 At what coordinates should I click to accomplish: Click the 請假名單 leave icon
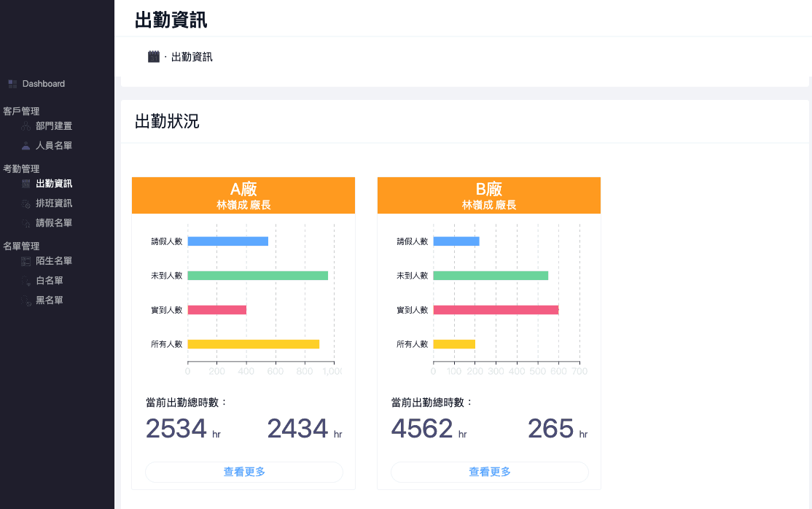[x=26, y=223]
